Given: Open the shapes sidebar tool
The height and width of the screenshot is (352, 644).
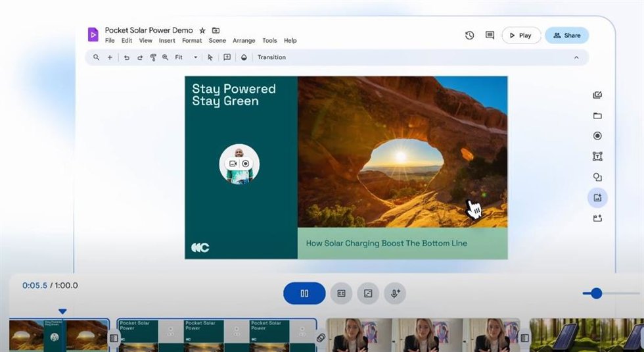Looking at the screenshot, I should click(x=597, y=177).
